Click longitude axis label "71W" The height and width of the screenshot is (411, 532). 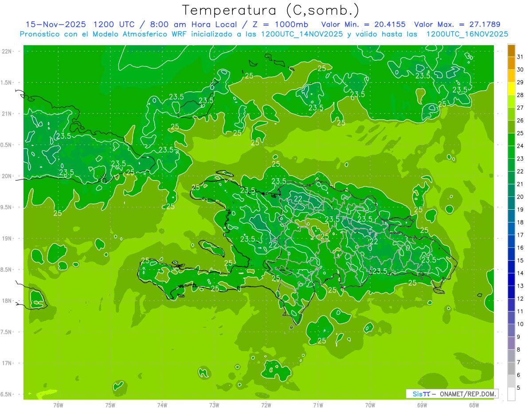pyautogui.click(x=318, y=405)
